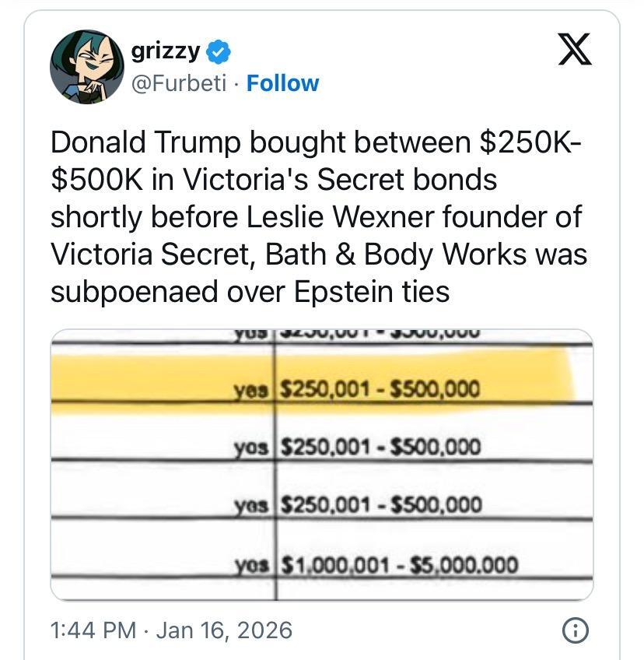Click the blue verified badge

pos(219,52)
